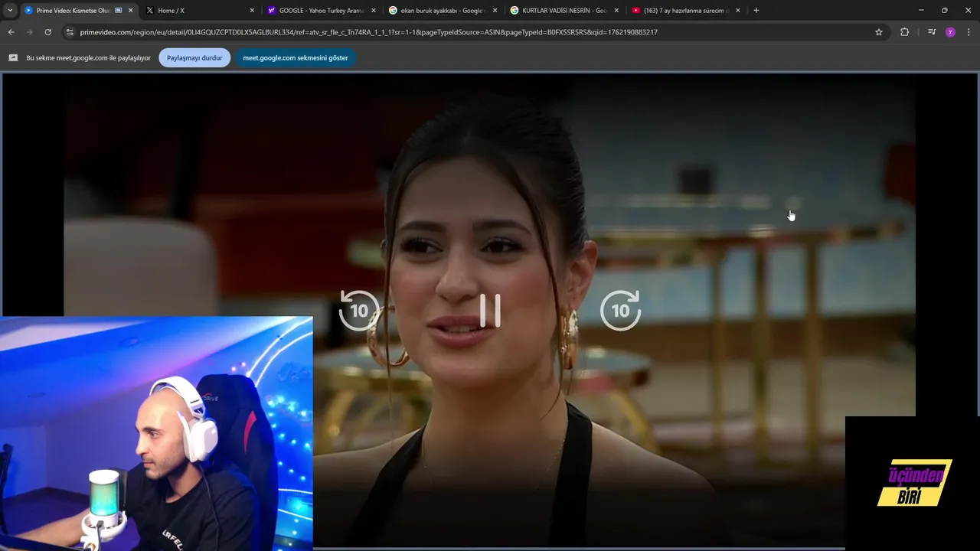Click the screen-share icon in the sharing bar
The image size is (980, 551).
(13, 57)
